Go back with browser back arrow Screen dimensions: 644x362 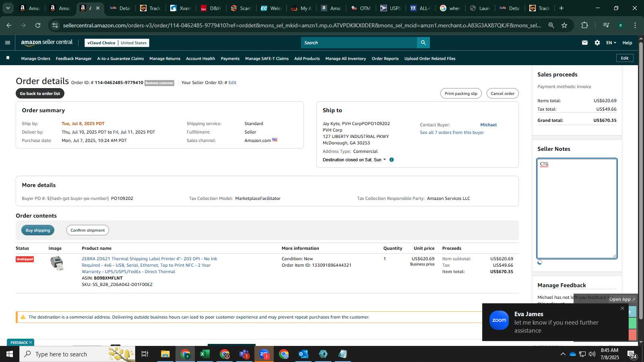[9, 25]
